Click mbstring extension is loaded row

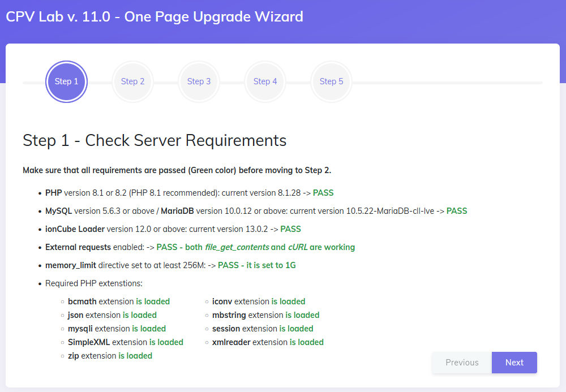pyautogui.click(x=265, y=315)
